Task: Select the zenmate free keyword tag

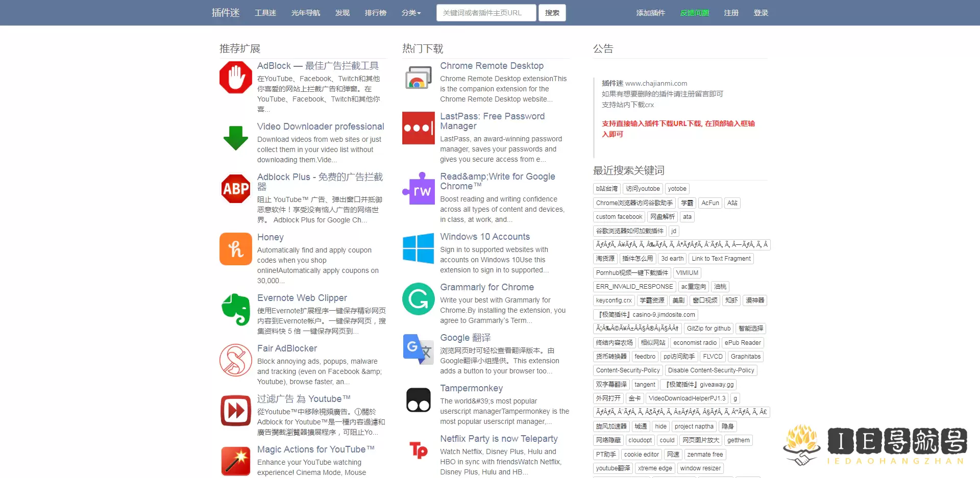Action: 705,455
